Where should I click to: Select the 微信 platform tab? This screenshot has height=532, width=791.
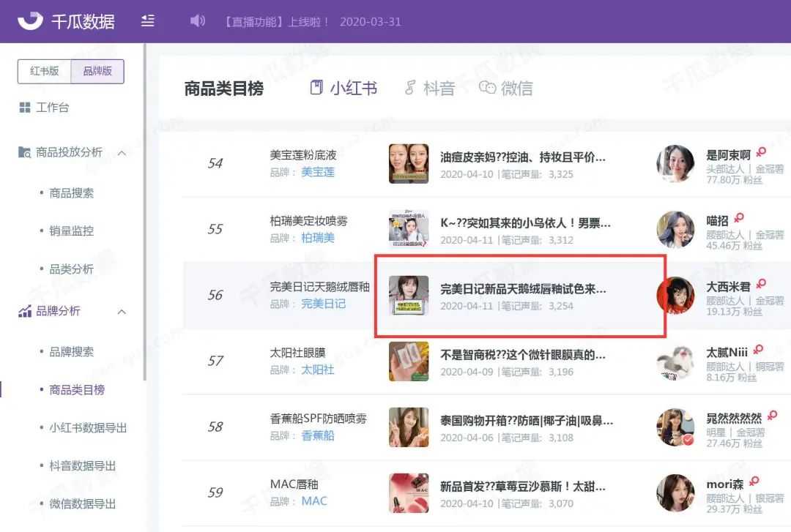(x=505, y=89)
